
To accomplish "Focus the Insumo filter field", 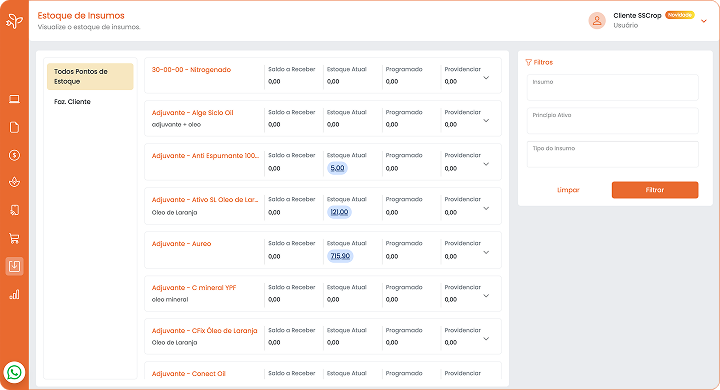I will [613, 87].
